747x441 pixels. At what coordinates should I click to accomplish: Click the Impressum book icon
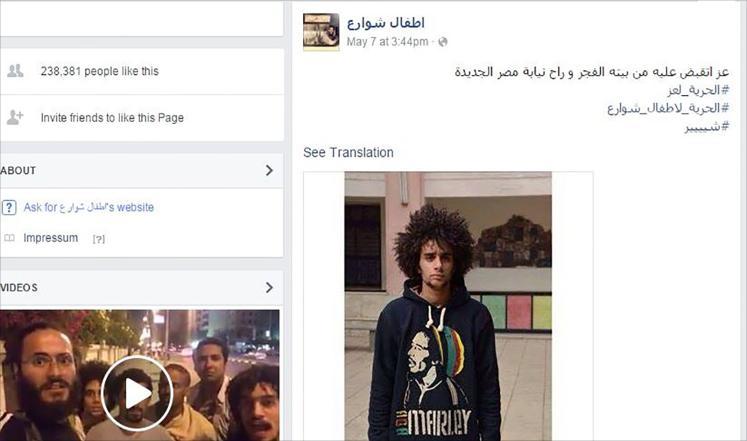[10, 238]
